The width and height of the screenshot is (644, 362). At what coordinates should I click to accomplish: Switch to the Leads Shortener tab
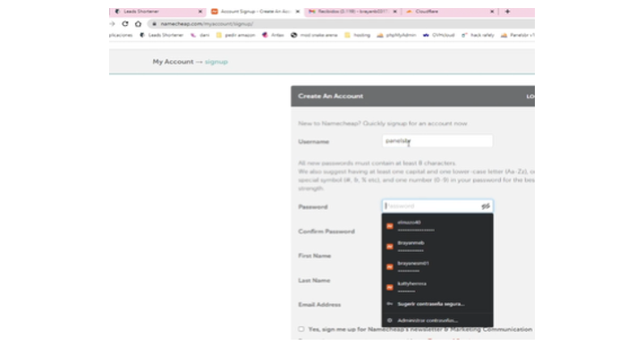[157, 12]
